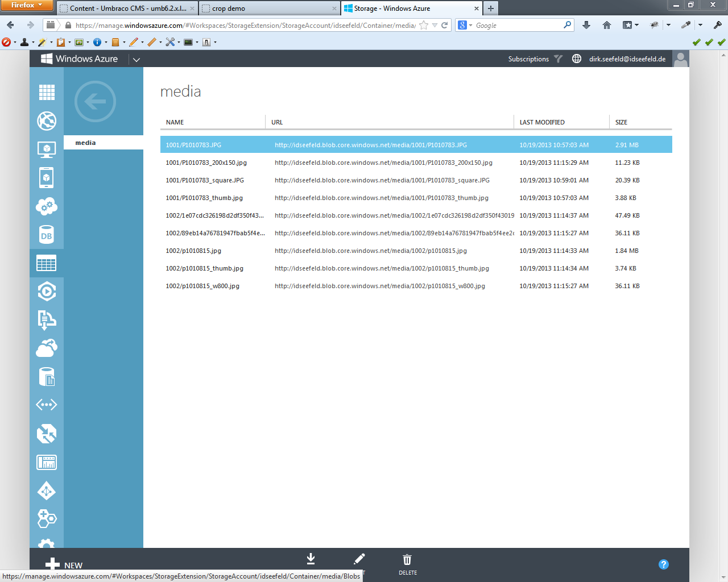Open Active Directory diamond icon in sidebar
This screenshot has width=728, height=582.
click(47, 490)
